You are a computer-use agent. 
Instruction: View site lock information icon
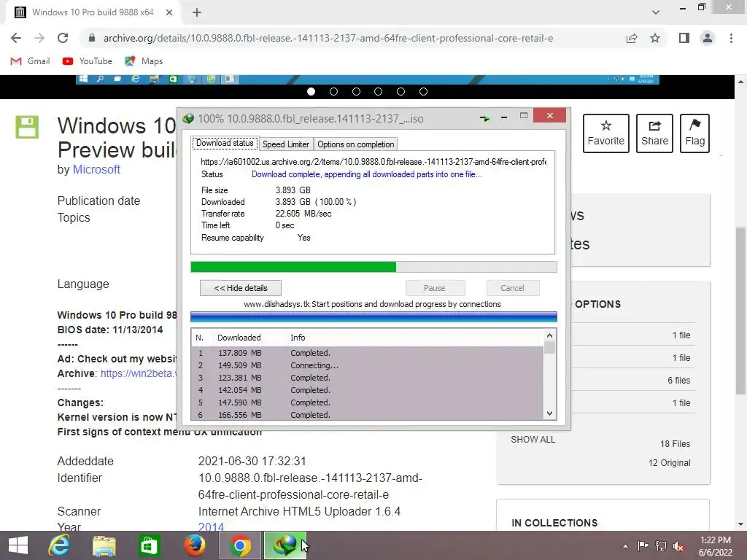pyautogui.click(x=92, y=38)
